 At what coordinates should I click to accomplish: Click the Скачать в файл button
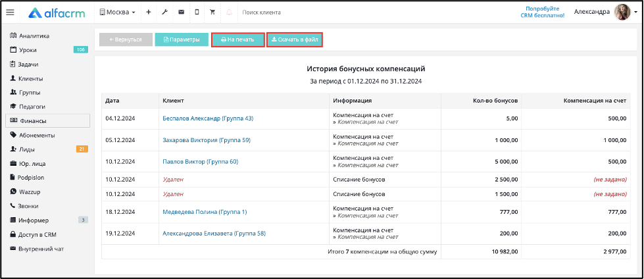(x=295, y=40)
